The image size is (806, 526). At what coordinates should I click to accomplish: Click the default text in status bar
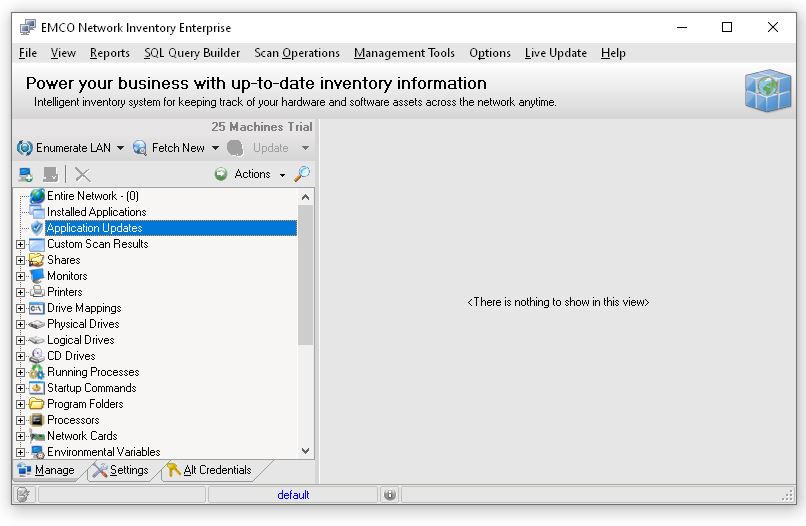(293, 495)
